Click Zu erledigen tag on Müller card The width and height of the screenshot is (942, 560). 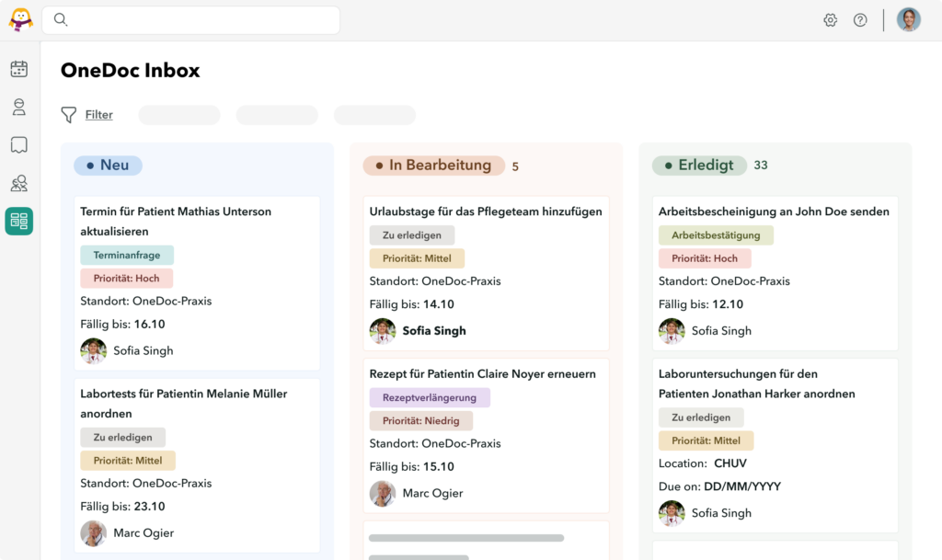[x=122, y=437]
